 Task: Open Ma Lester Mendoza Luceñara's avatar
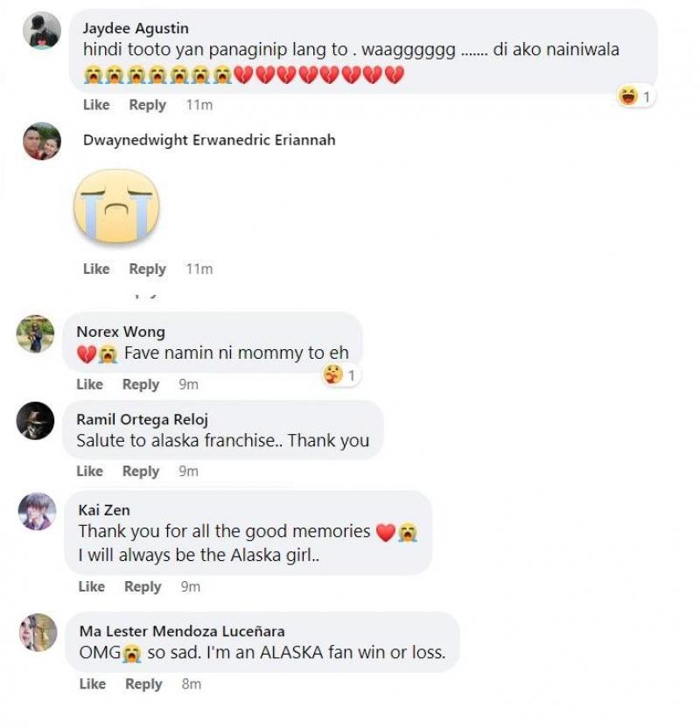tap(38, 633)
